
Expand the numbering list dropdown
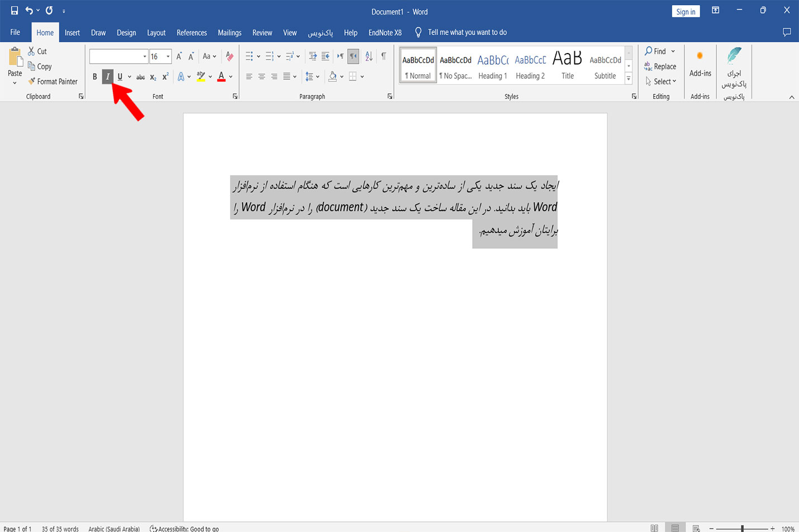[279, 56]
